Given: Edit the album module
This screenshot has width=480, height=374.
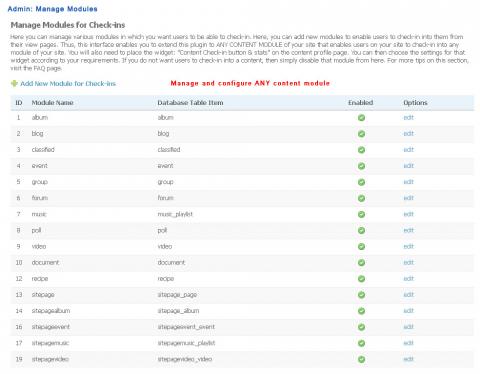Looking at the screenshot, I should tap(408, 117).
